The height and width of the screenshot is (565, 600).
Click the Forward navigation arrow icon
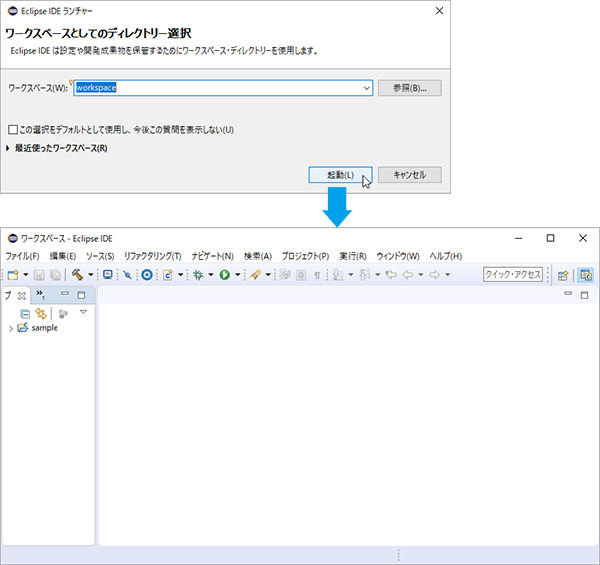(x=434, y=275)
